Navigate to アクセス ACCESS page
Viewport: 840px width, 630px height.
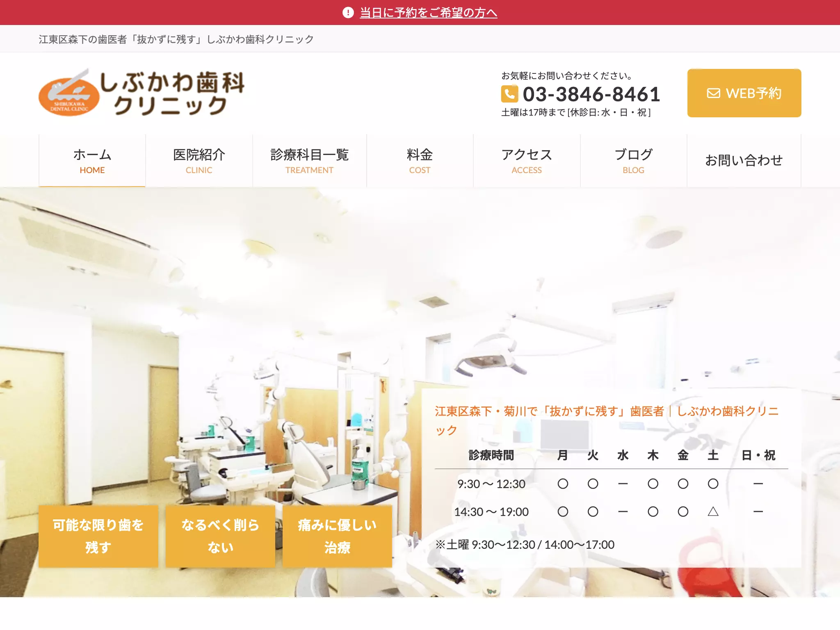pyautogui.click(x=527, y=161)
